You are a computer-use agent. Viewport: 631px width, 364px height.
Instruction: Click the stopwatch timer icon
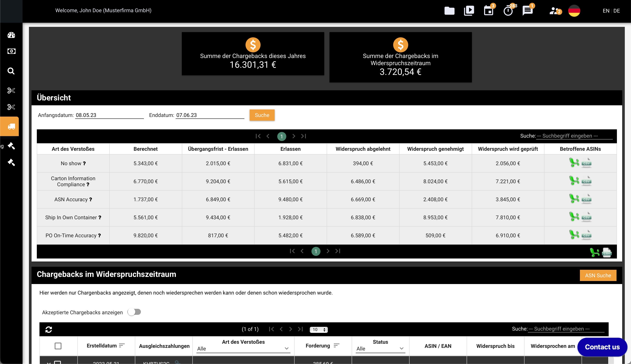[508, 11]
